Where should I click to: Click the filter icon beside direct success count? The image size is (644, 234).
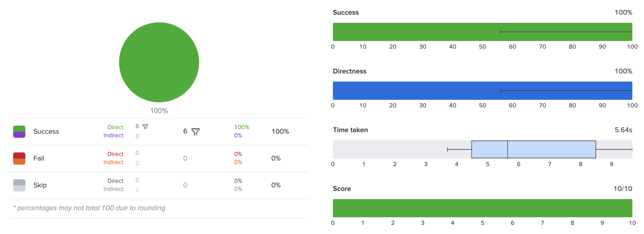145,126
